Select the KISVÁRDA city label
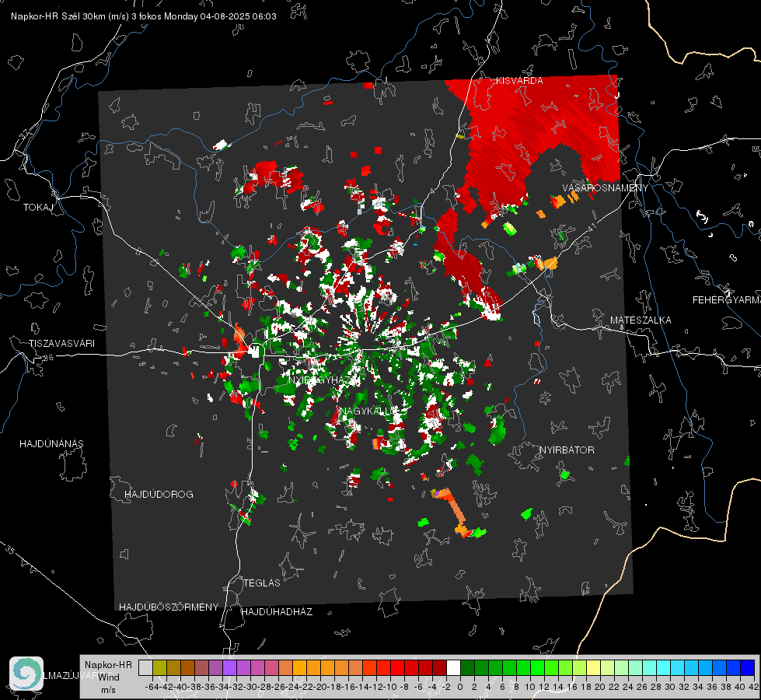Image resolution: width=761 pixels, height=700 pixels. [x=519, y=81]
